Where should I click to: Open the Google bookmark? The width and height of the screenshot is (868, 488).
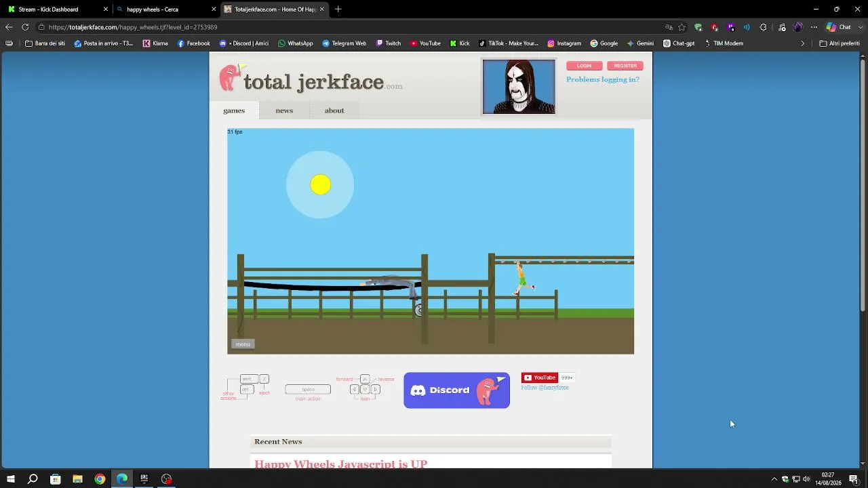[604, 43]
